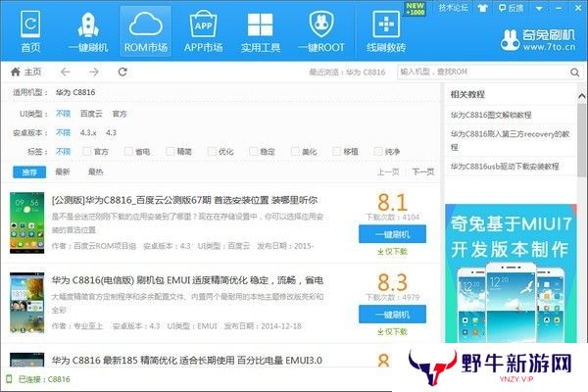Open 一键ROOT shield icon

pyautogui.click(x=321, y=31)
